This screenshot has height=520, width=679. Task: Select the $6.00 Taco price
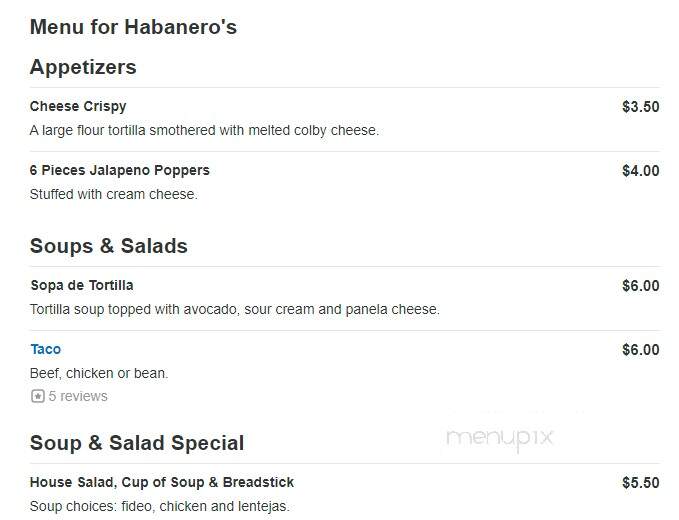pyautogui.click(x=640, y=350)
